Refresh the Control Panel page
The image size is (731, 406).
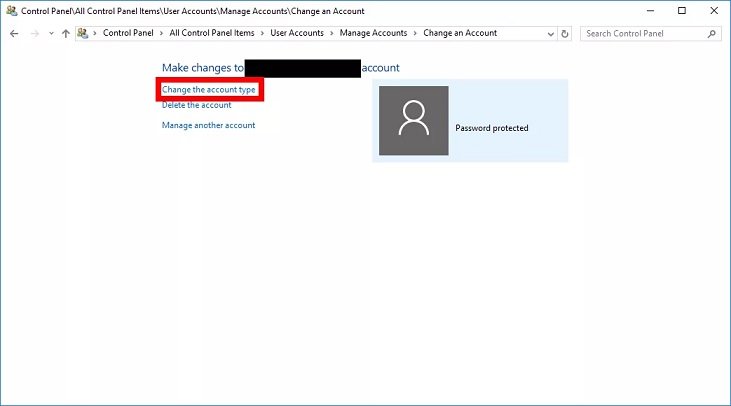point(565,33)
